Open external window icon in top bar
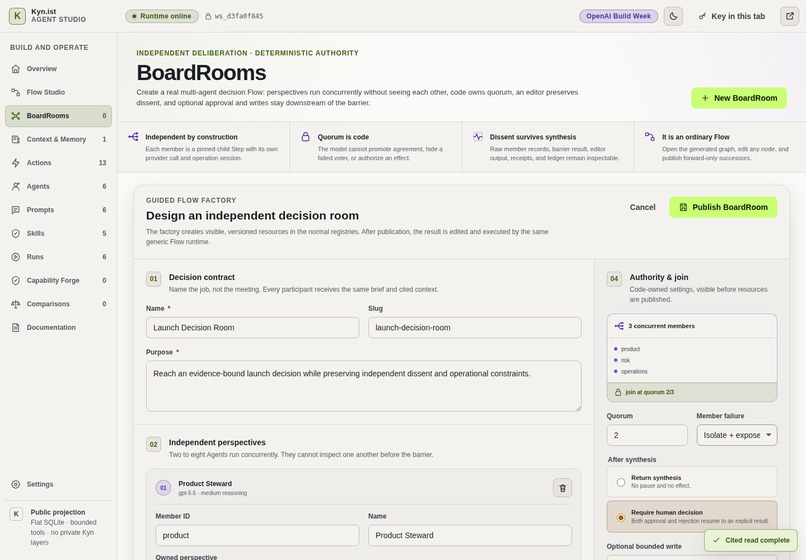This screenshot has width=806, height=560. (790, 16)
